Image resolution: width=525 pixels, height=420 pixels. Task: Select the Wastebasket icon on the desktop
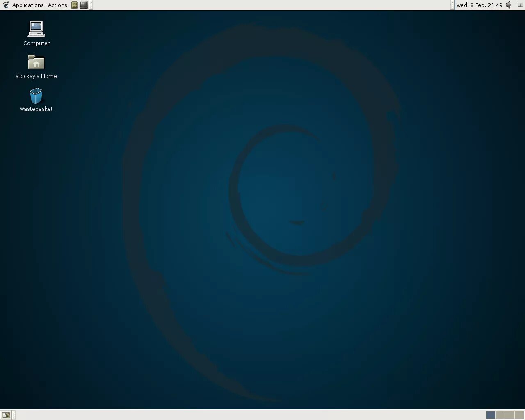(x=36, y=96)
